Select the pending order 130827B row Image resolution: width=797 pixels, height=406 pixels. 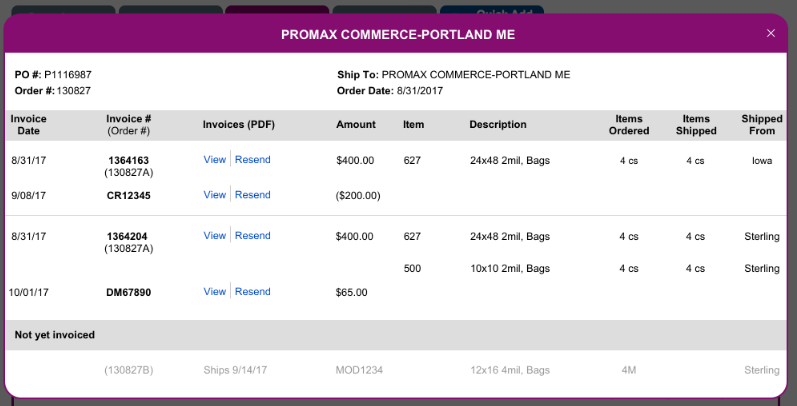pos(396,370)
